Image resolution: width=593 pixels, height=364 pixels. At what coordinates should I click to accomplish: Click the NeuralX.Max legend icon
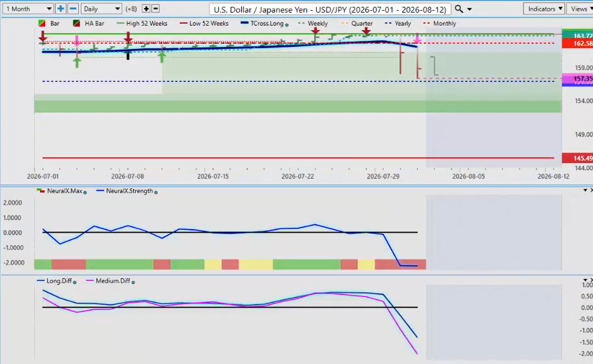click(41, 191)
